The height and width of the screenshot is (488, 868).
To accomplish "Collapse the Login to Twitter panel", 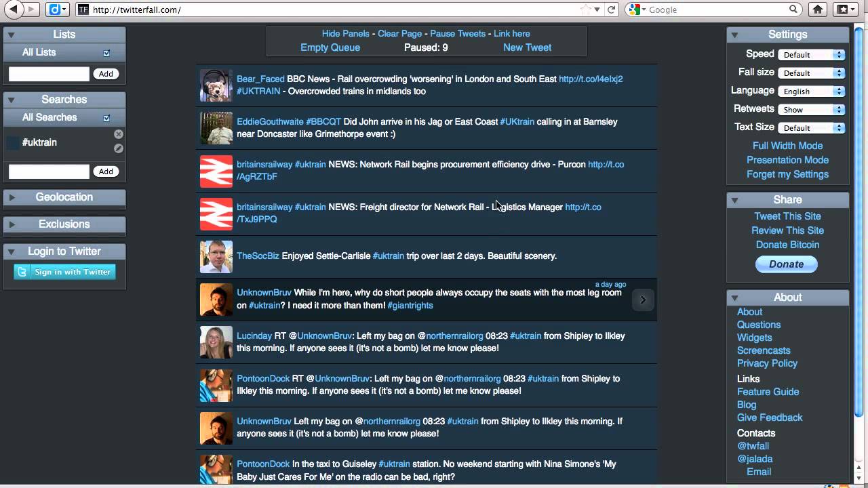I will coord(11,251).
